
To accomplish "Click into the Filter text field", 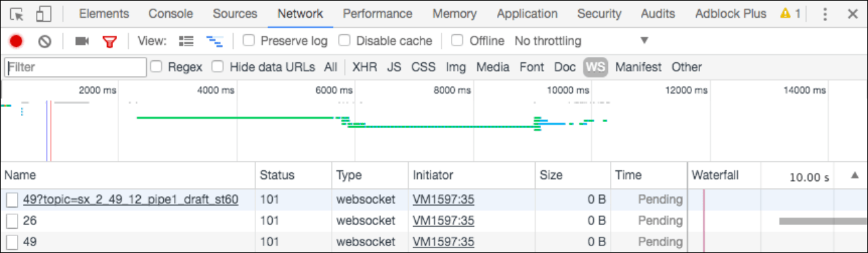I will (x=75, y=67).
